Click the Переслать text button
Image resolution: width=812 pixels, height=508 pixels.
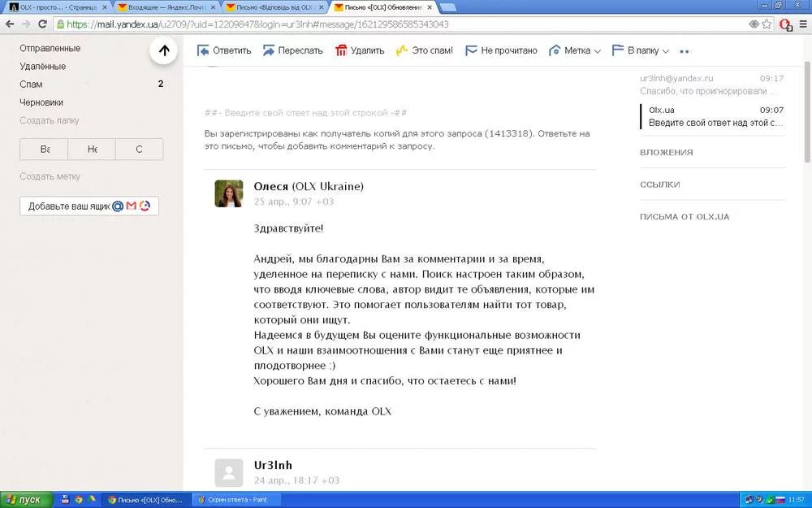pyautogui.click(x=300, y=50)
